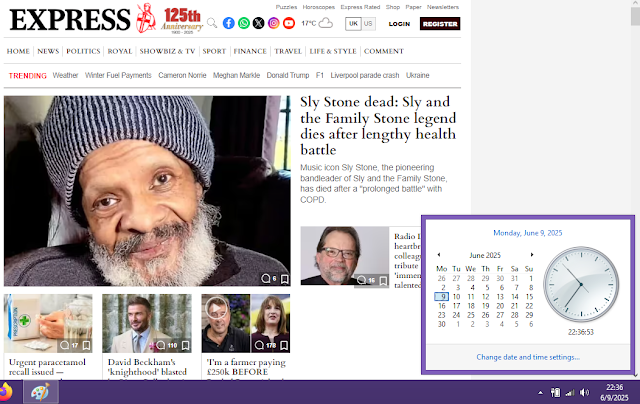Image resolution: width=640 pixels, height=404 pixels.
Task: Click the cloudy weather icon
Action: [x=326, y=23]
